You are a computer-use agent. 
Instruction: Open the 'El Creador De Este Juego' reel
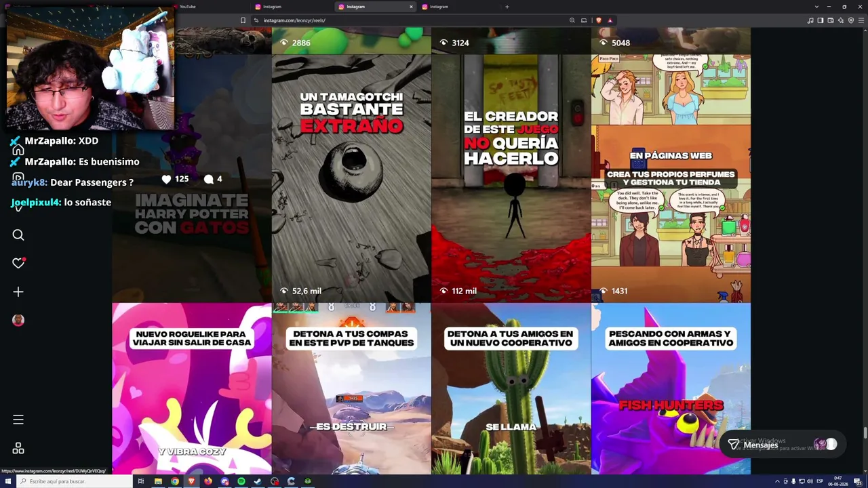click(511, 178)
